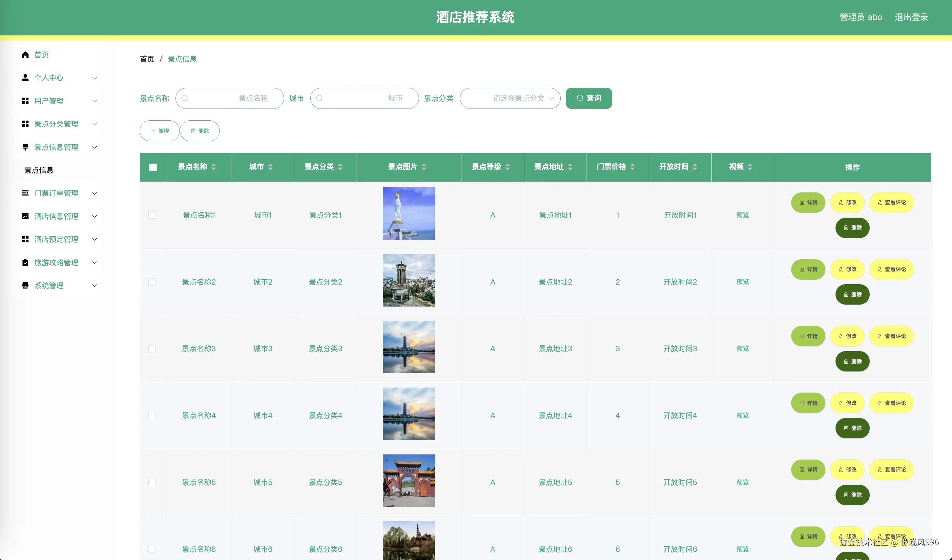This screenshot has height=560, width=952.
Task: Select the 门票订单管理 list icon
Action: [x=25, y=193]
